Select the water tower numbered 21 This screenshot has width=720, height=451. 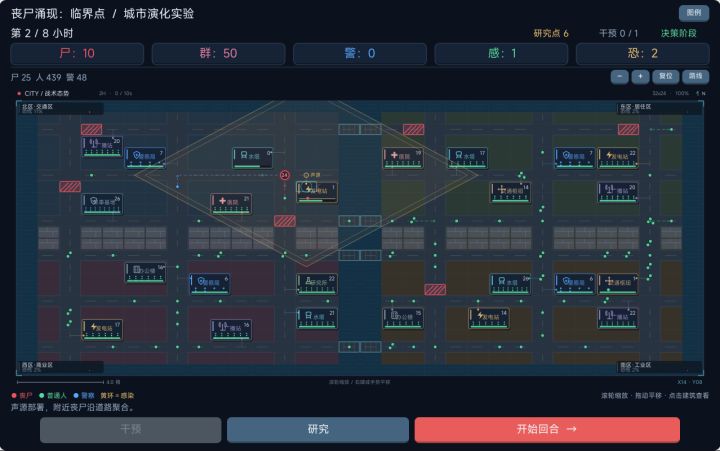tap(317, 318)
